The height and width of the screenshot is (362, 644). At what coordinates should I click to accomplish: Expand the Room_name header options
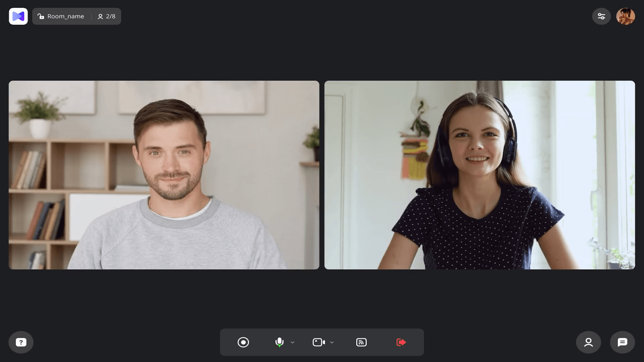pyautogui.click(x=76, y=16)
